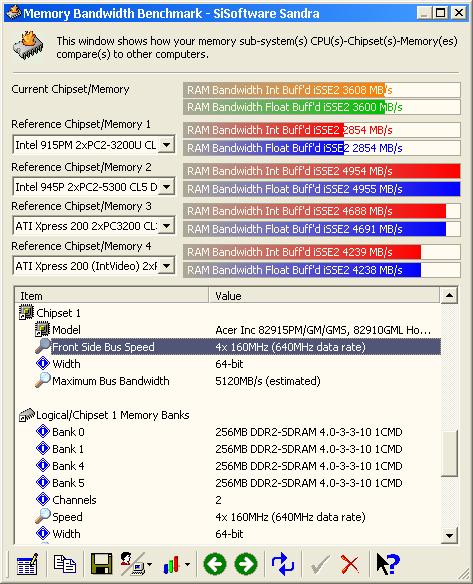Click the red X cancel icon
Screen dimensions: 473x584
pos(350,564)
